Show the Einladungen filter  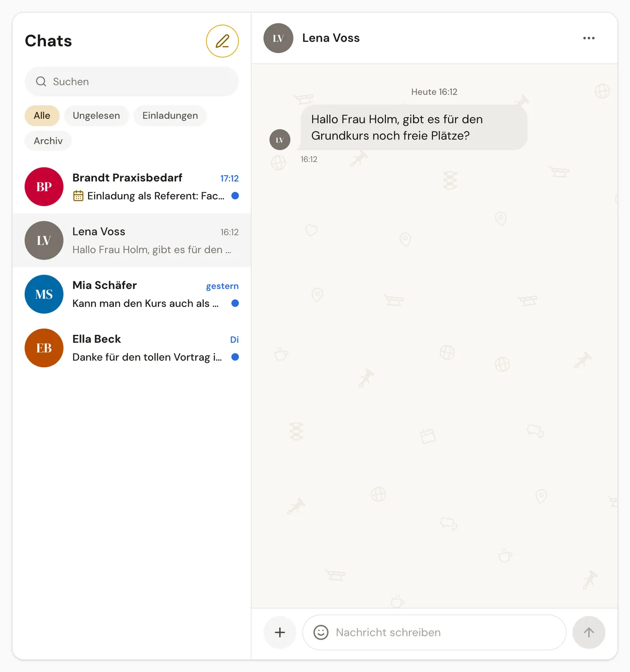tap(170, 116)
